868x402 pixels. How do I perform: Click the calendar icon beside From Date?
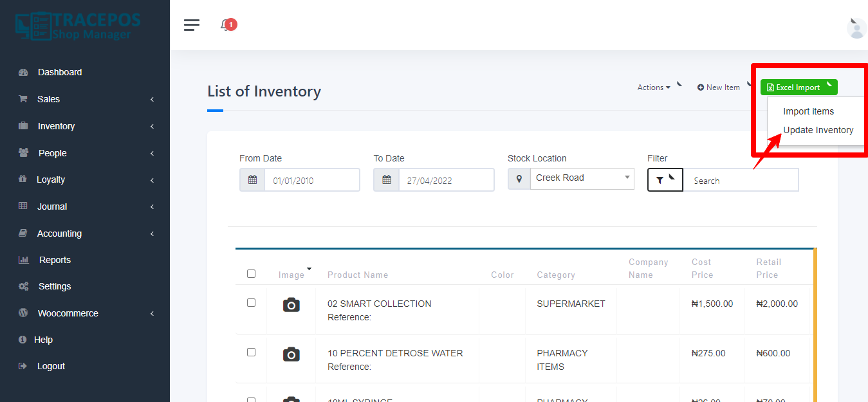(x=252, y=180)
